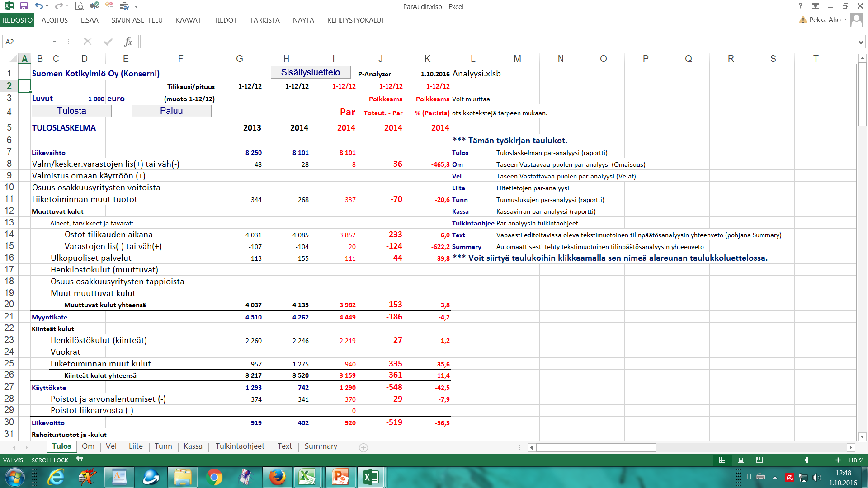Open the TARKISTA ribbon tab
The image size is (868, 488).
click(265, 20)
